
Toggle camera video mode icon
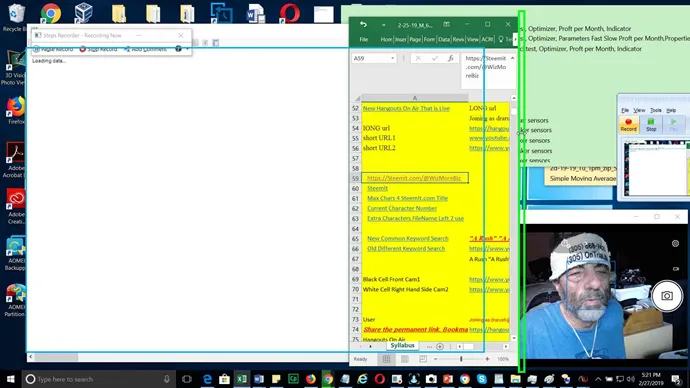click(x=675, y=269)
